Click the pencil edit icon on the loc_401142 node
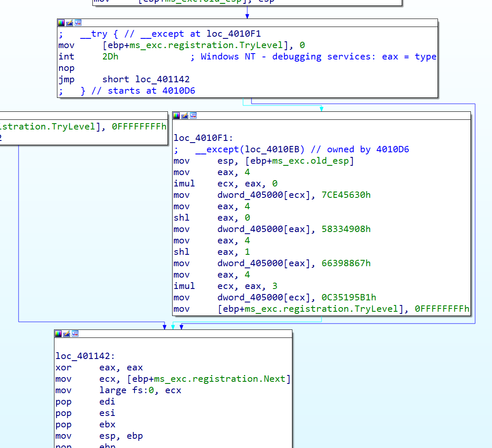Image resolution: width=492 pixels, height=448 pixels. [x=67, y=334]
